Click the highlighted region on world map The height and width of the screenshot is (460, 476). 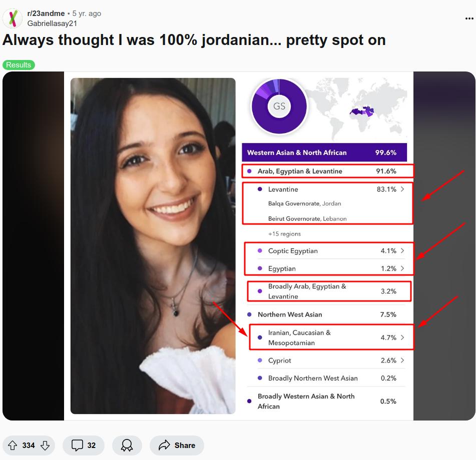[364, 111]
